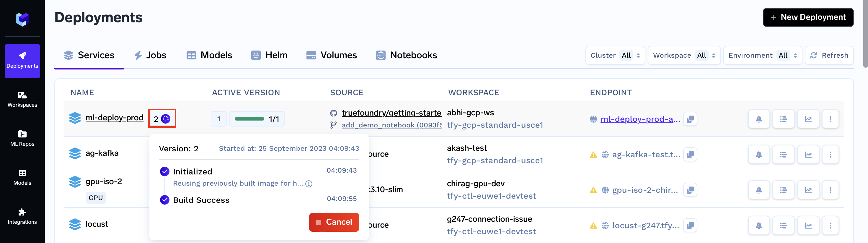
Task: Click the GPU tag under gpu-iso-2
Action: pos(96,198)
